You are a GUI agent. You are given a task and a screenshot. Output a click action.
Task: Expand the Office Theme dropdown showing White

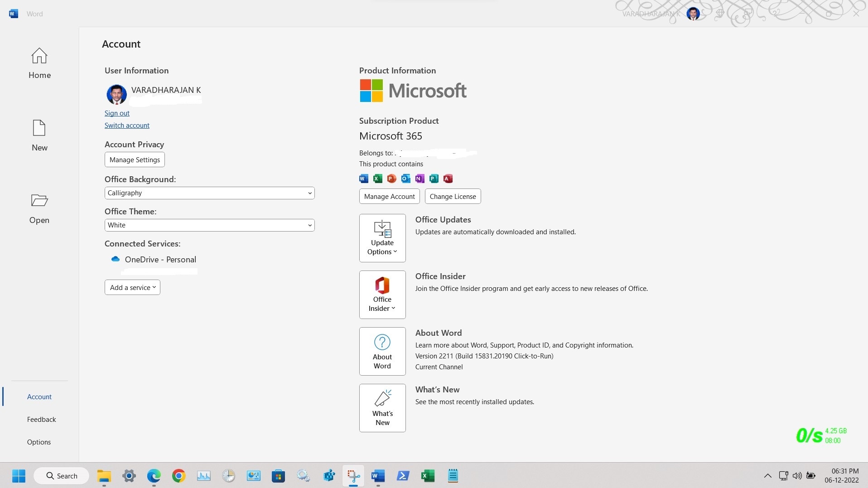tap(209, 225)
